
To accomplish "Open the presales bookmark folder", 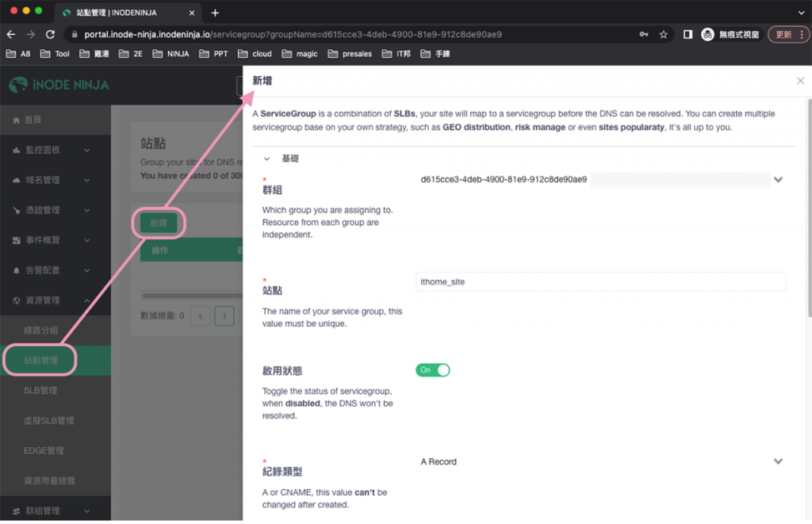I will (x=350, y=54).
